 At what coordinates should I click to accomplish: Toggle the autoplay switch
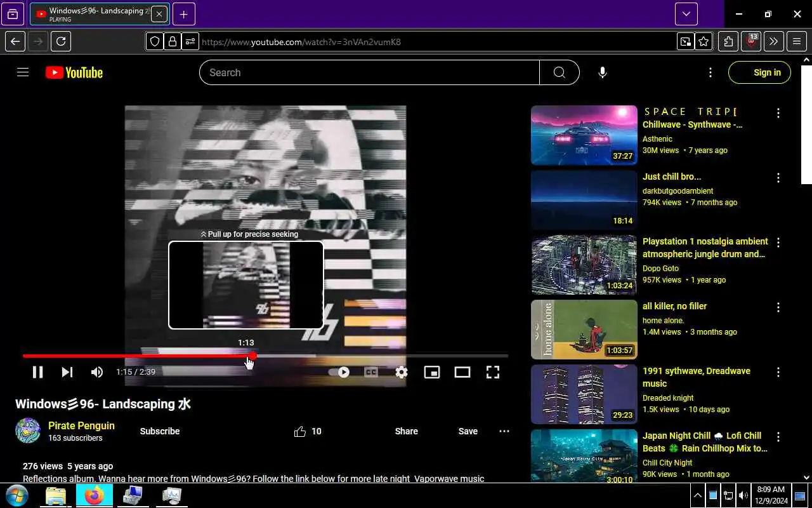(339, 372)
